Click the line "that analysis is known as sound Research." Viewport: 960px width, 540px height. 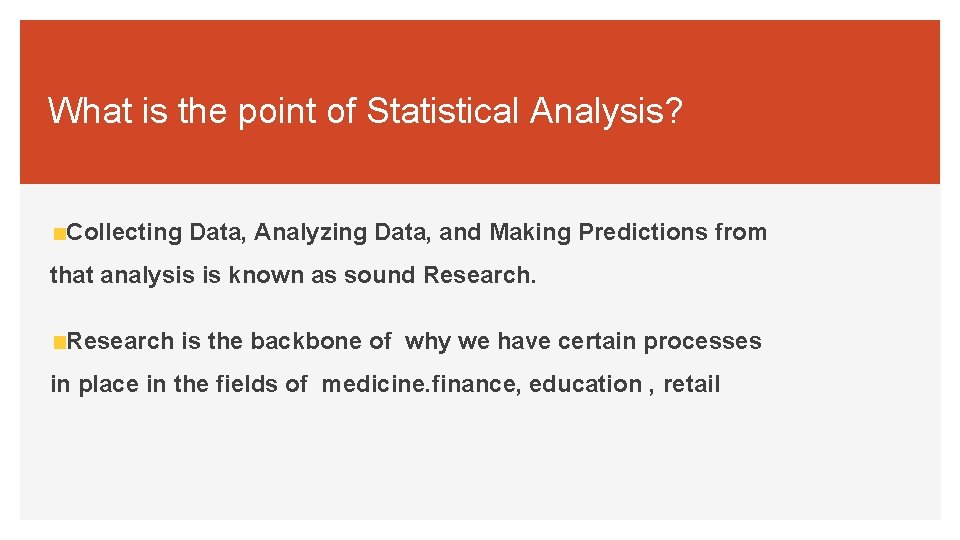click(293, 276)
